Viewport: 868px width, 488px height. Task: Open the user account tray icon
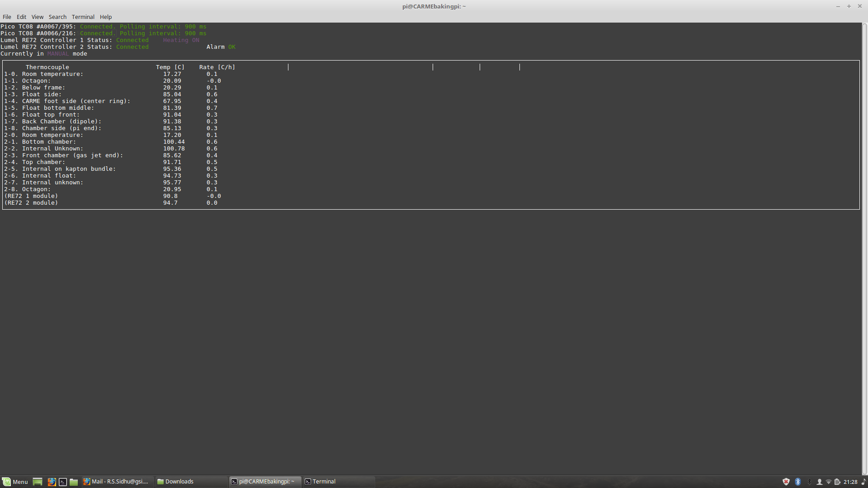(x=819, y=482)
